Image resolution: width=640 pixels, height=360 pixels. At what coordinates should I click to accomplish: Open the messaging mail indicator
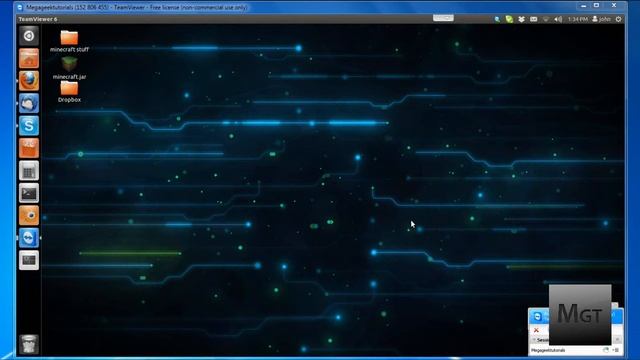coord(533,19)
